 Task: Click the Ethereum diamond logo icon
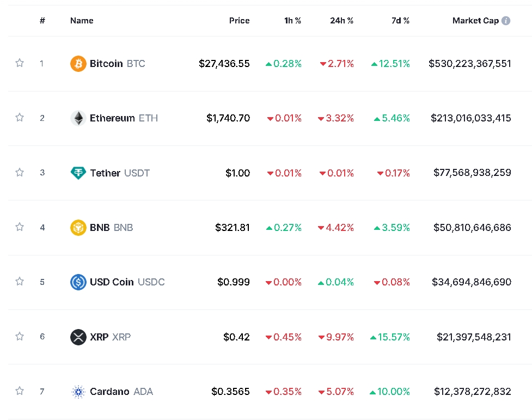pyautogui.click(x=78, y=118)
